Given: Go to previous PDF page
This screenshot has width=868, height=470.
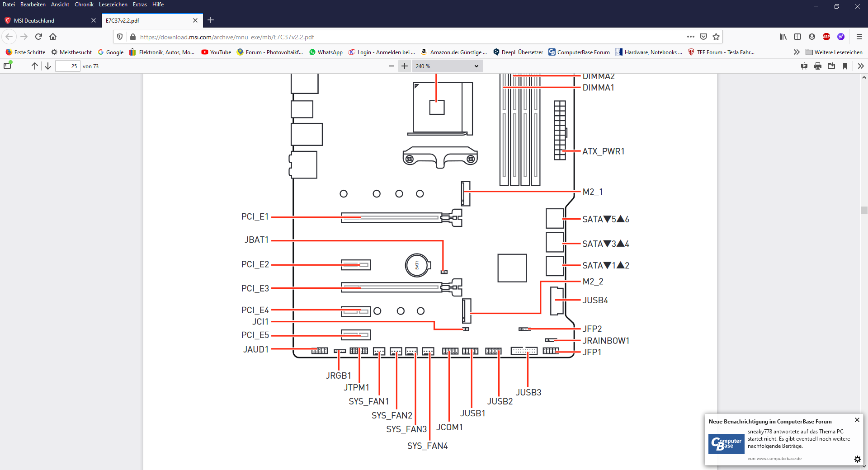Looking at the screenshot, I should (x=35, y=66).
